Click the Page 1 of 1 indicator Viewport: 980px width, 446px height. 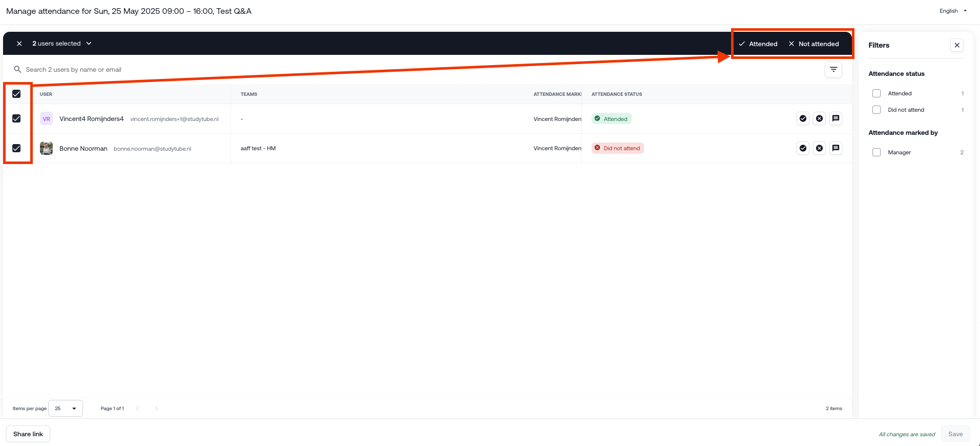pos(112,409)
